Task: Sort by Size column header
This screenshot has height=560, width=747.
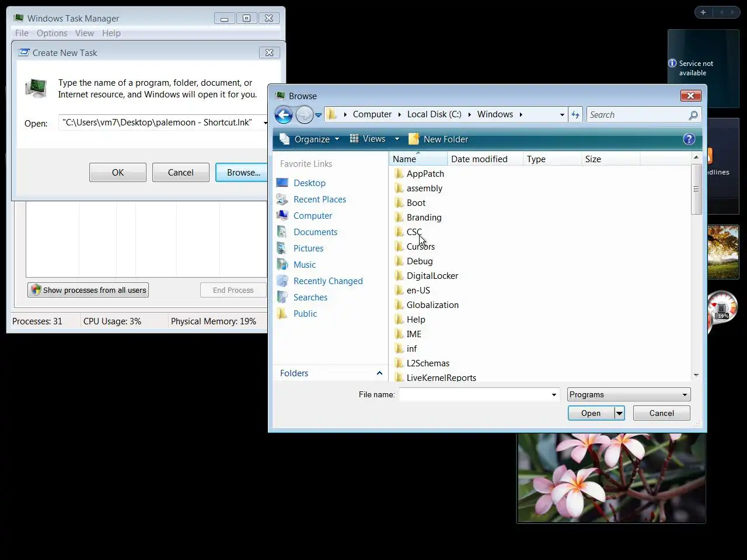Action: (x=610, y=159)
